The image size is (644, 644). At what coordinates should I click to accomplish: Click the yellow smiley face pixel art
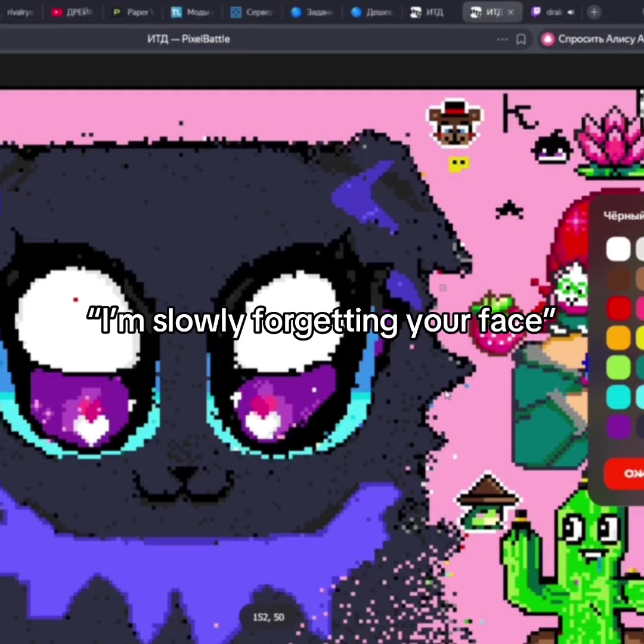click(x=459, y=165)
